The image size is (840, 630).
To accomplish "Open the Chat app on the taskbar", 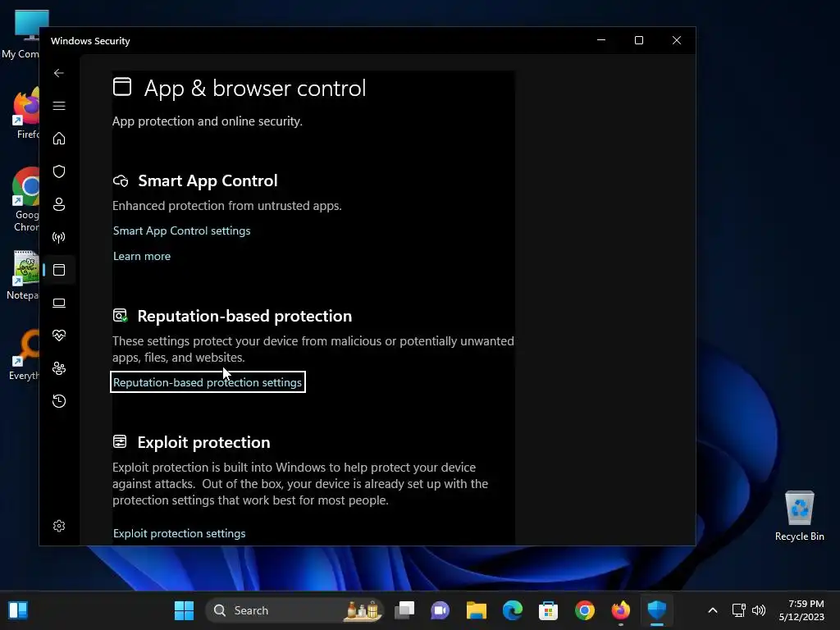I will 441,610.
